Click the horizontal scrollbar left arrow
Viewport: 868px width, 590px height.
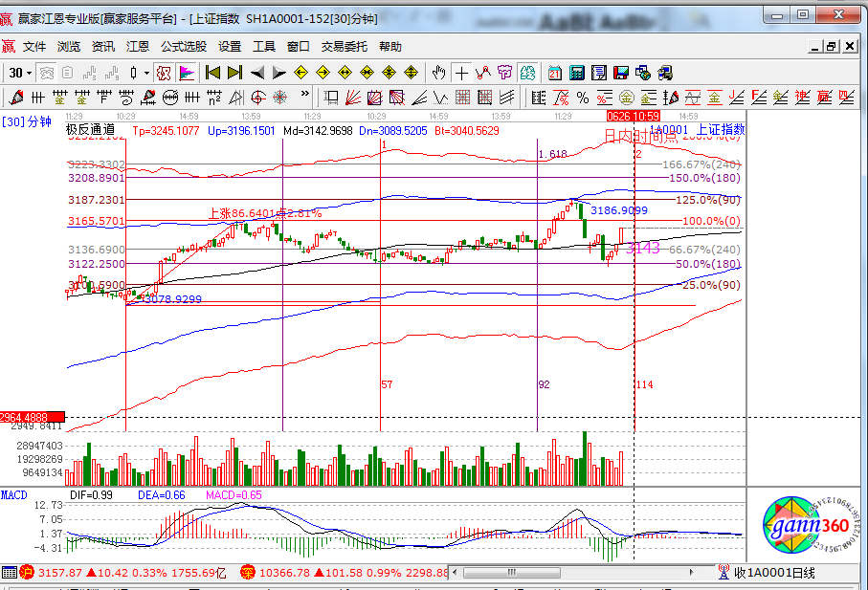click(455, 572)
